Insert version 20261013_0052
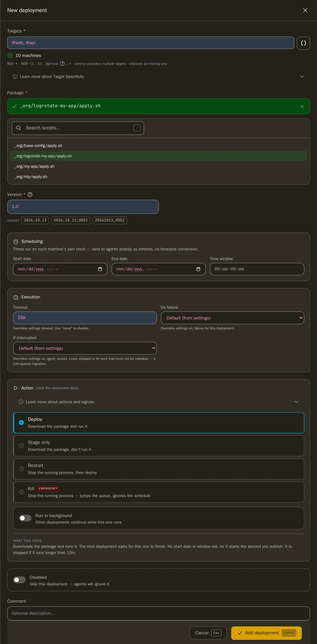 (x=110, y=220)
